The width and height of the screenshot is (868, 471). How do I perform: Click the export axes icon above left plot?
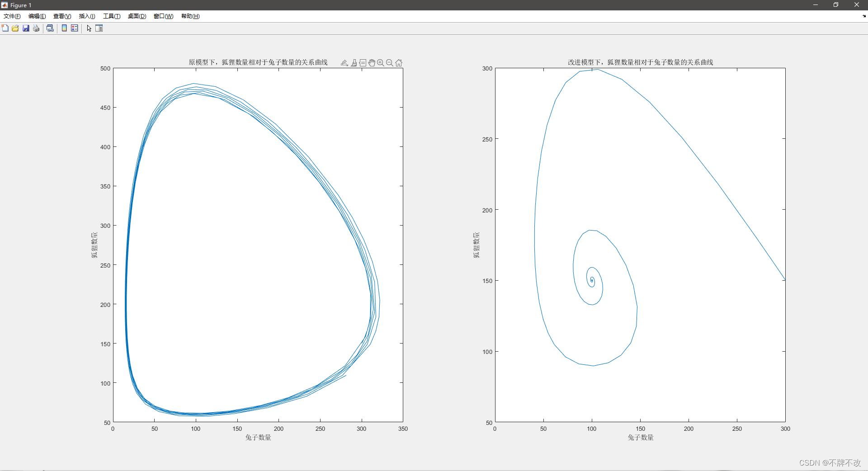coord(344,63)
